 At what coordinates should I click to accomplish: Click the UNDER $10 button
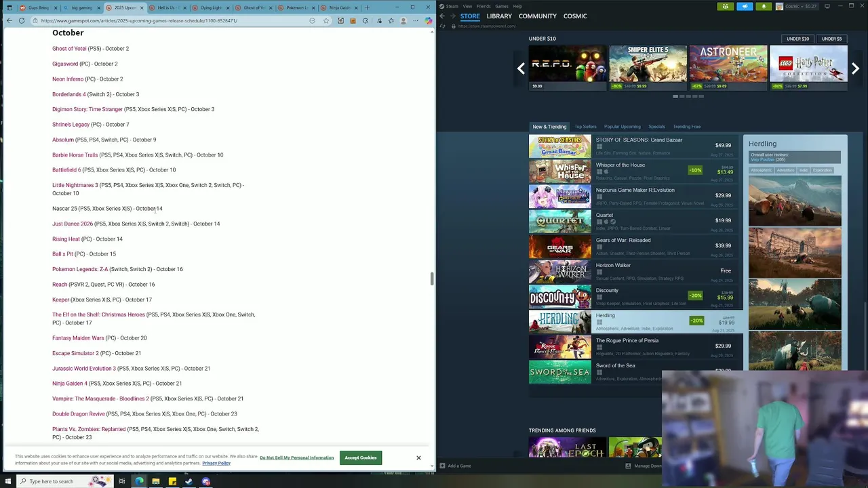tap(797, 39)
